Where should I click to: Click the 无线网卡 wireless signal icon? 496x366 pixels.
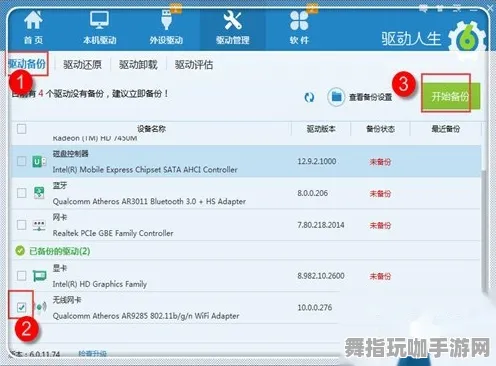(x=40, y=307)
